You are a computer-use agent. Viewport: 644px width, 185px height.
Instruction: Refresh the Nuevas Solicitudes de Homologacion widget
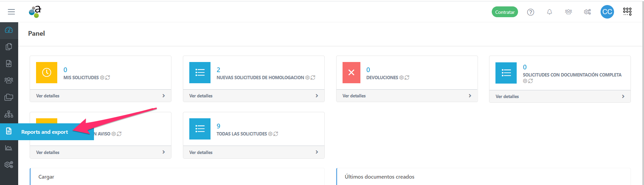click(x=313, y=78)
